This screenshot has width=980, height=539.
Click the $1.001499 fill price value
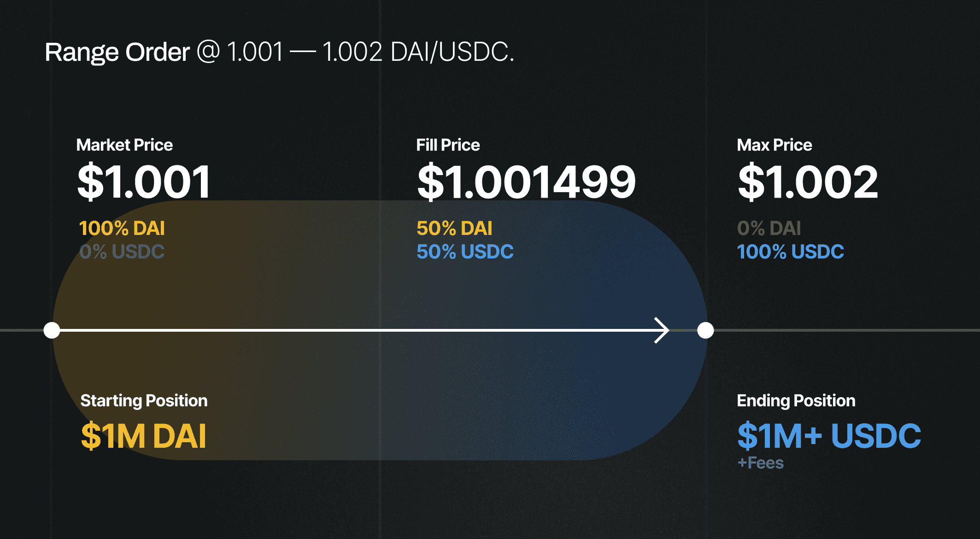pos(526,182)
